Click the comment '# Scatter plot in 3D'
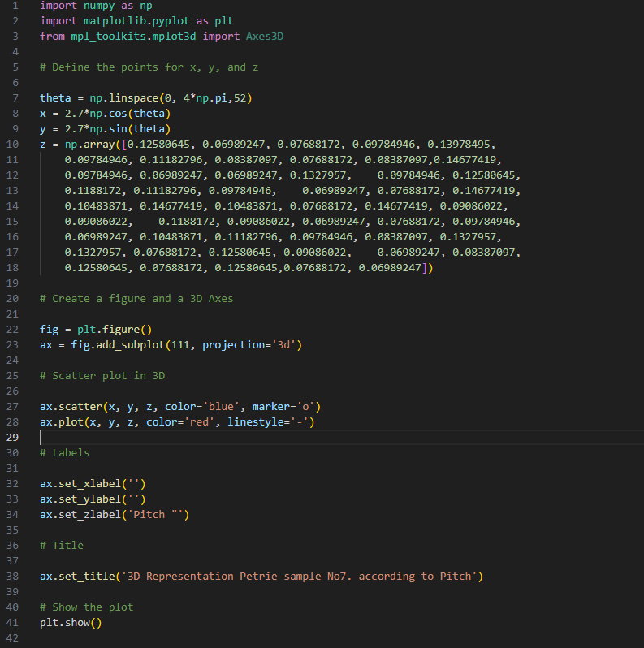The height and width of the screenshot is (648, 644). pyautogui.click(x=102, y=376)
